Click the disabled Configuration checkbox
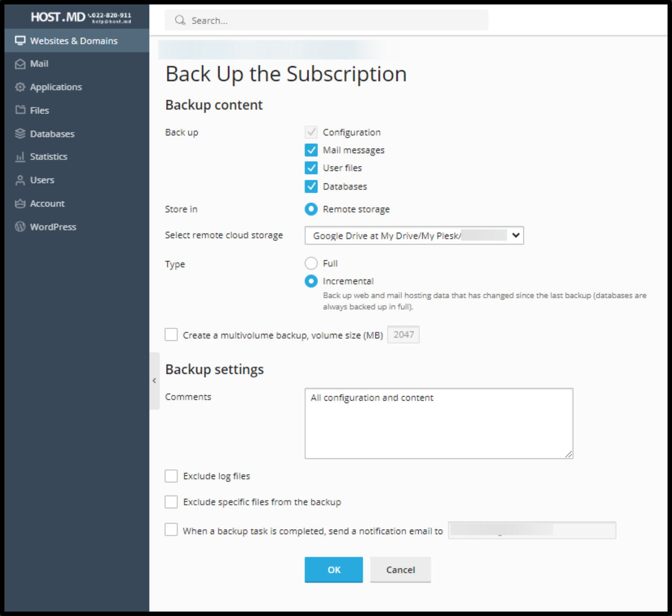 (x=311, y=132)
